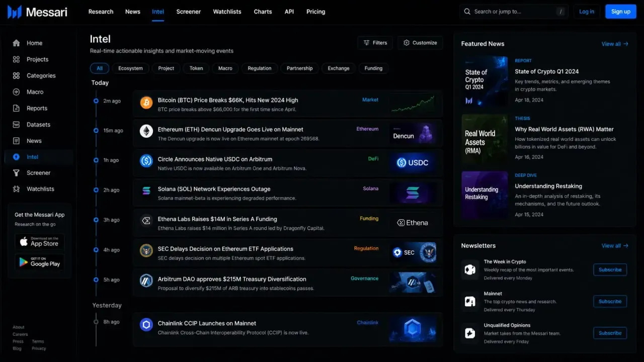This screenshot has height=362, width=644.
Task: Go to the News top menu
Action: (x=133, y=12)
